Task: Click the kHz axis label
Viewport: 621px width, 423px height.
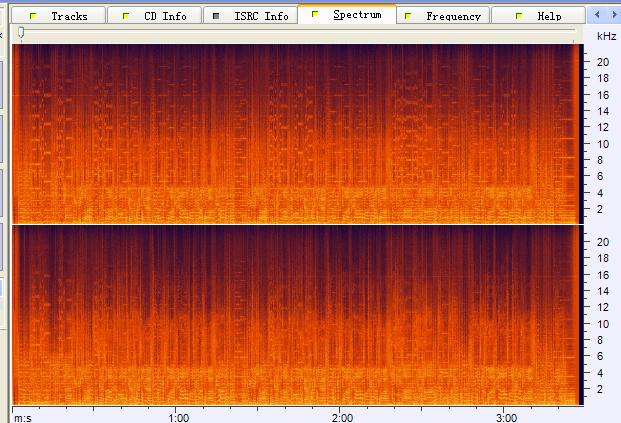Action: click(x=606, y=36)
